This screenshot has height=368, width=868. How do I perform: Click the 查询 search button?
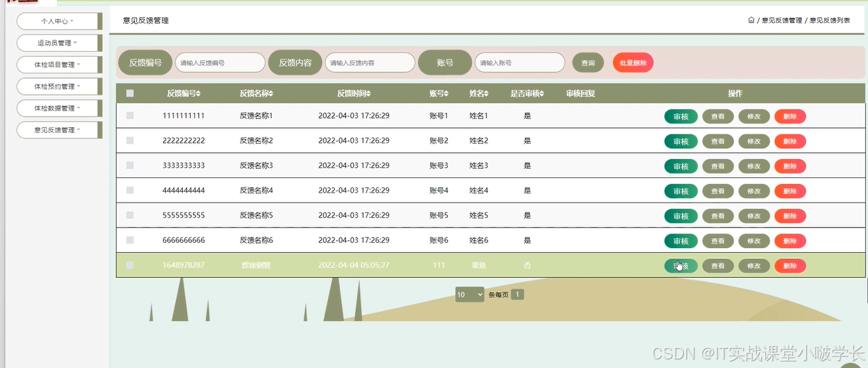[588, 63]
